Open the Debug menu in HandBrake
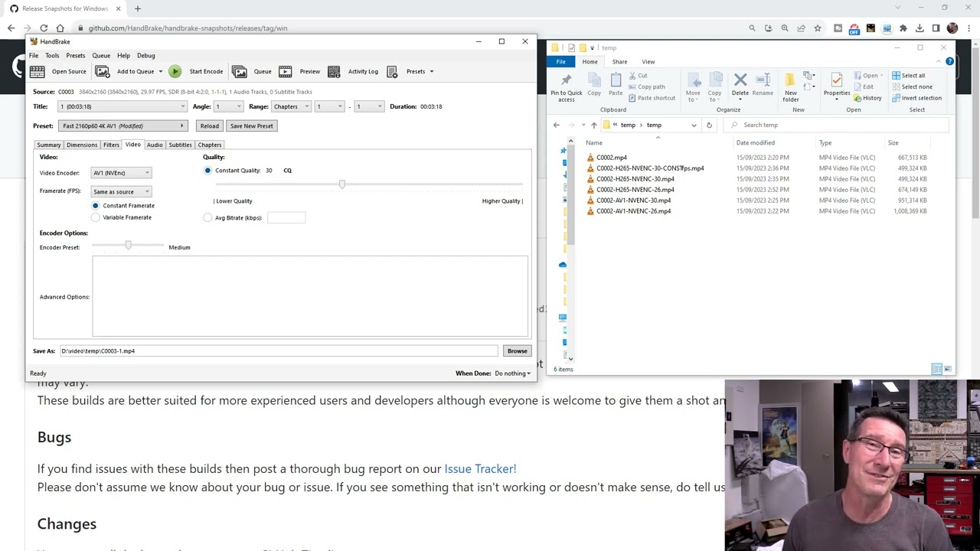 146,56
